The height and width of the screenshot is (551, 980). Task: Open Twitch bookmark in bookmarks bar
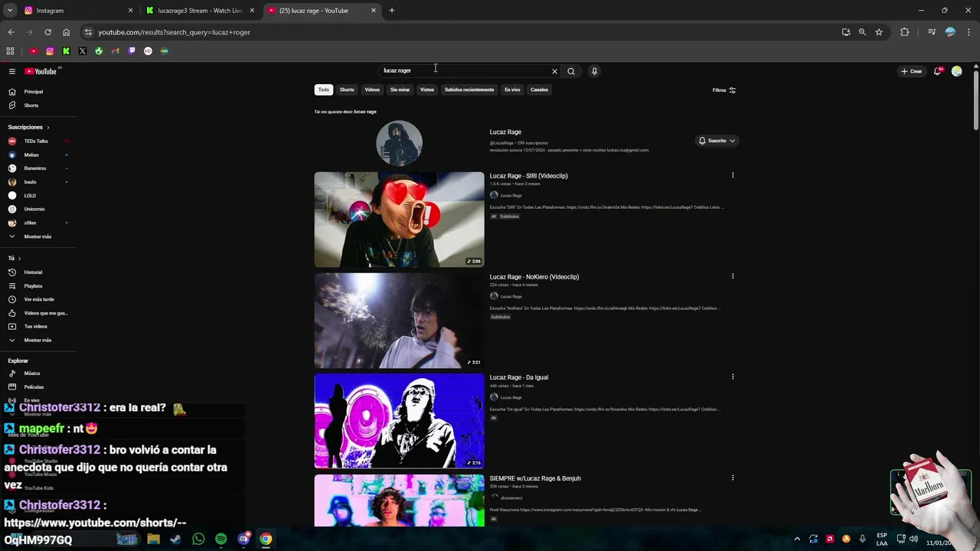(x=132, y=51)
